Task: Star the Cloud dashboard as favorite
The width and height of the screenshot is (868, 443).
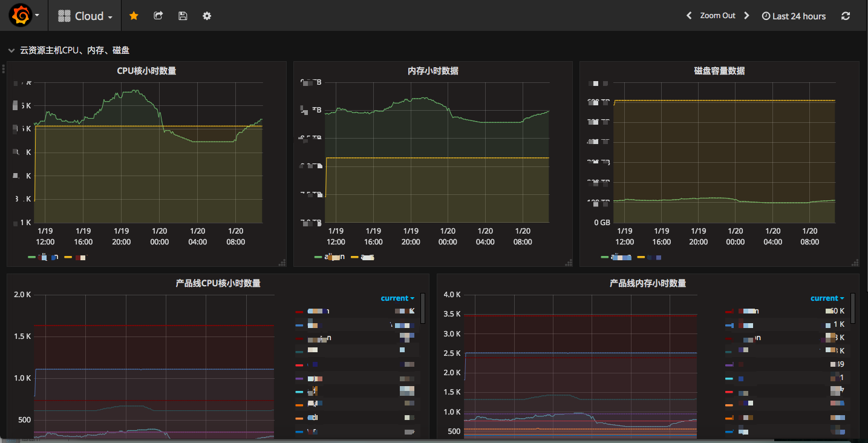Action: coord(134,16)
